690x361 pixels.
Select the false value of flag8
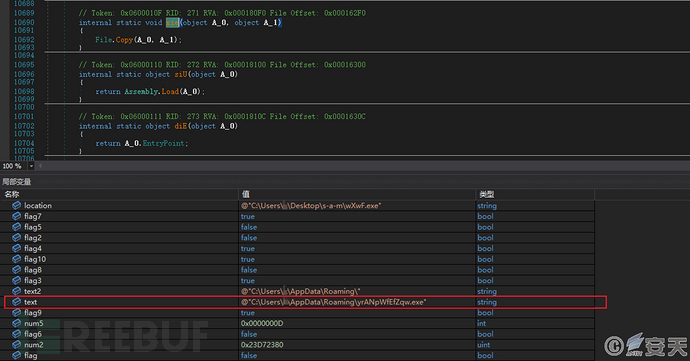(x=249, y=269)
